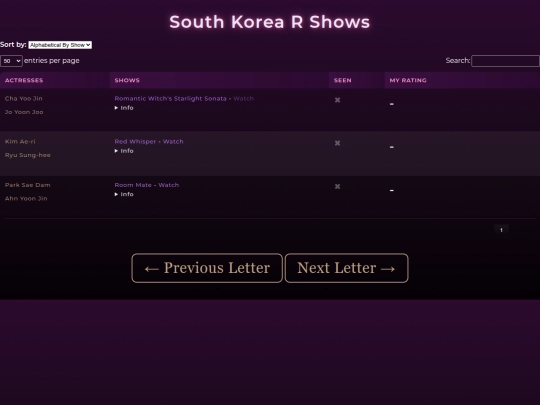Sort by My Rating column header

462,80
